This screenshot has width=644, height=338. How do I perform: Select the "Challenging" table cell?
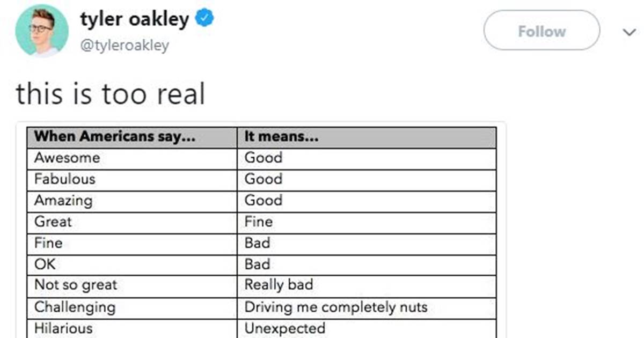pos(75,307)
